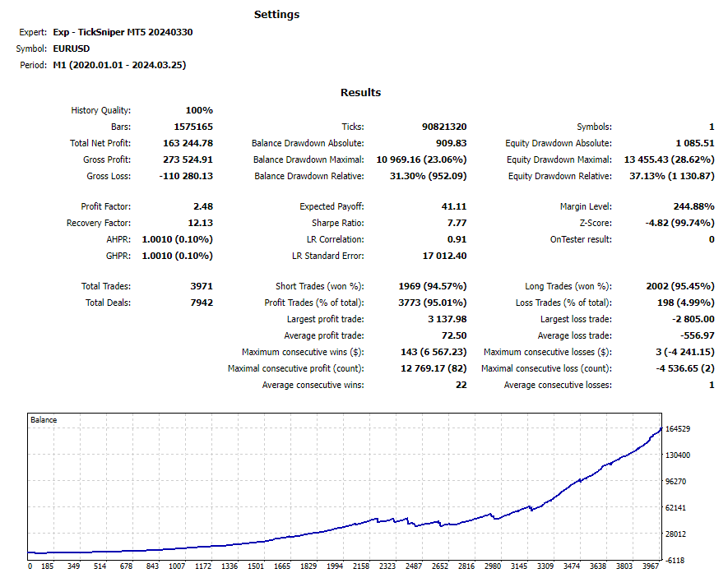Click the Balance Drawdown Maximal value
The width and height of the screenshot is (728, 587).
(421, 159)
